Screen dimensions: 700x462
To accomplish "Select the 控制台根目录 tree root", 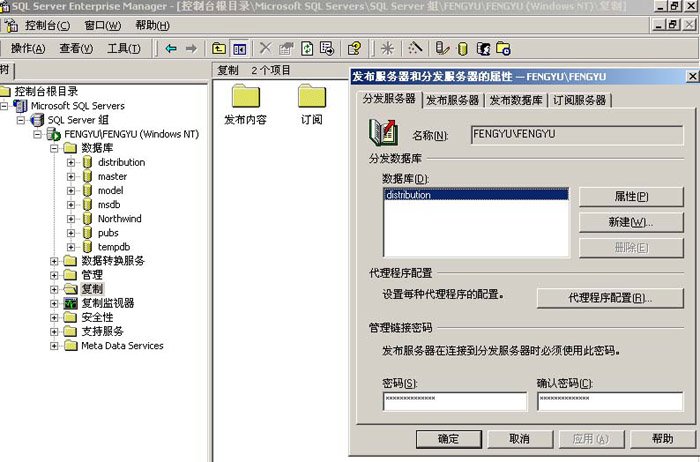I will [46, 92].
